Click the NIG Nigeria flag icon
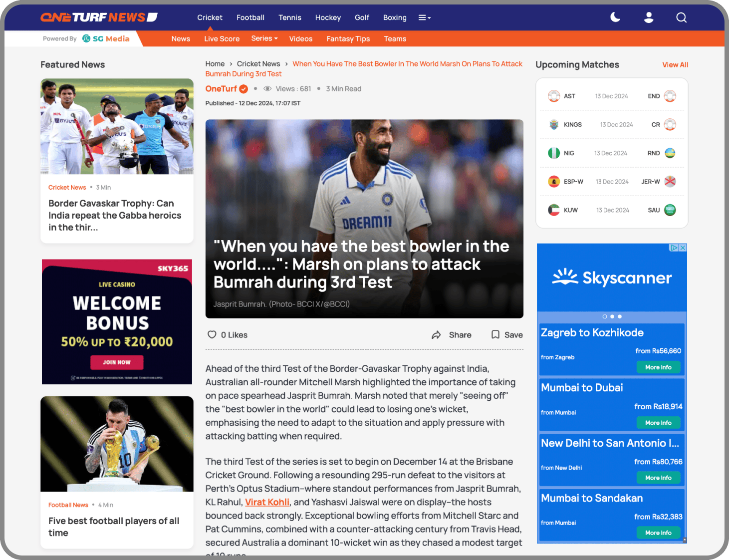This screenshot has height=560, width=729. [554, 153]
